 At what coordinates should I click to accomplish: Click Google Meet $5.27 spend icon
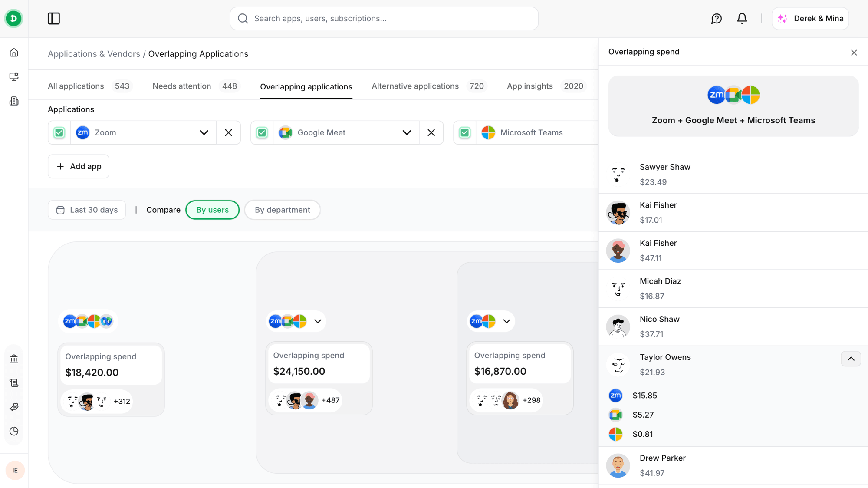tap(615, 415)
